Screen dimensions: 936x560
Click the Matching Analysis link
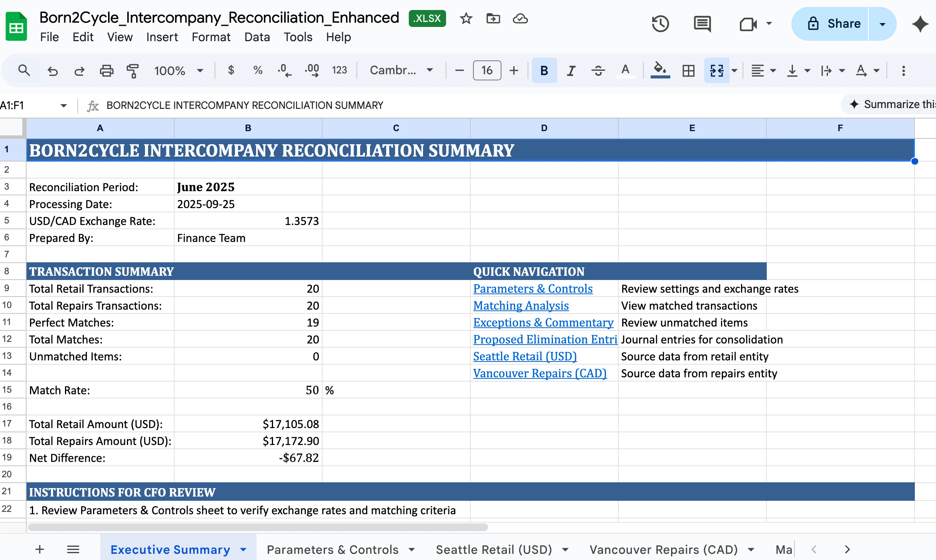(521, 305)
